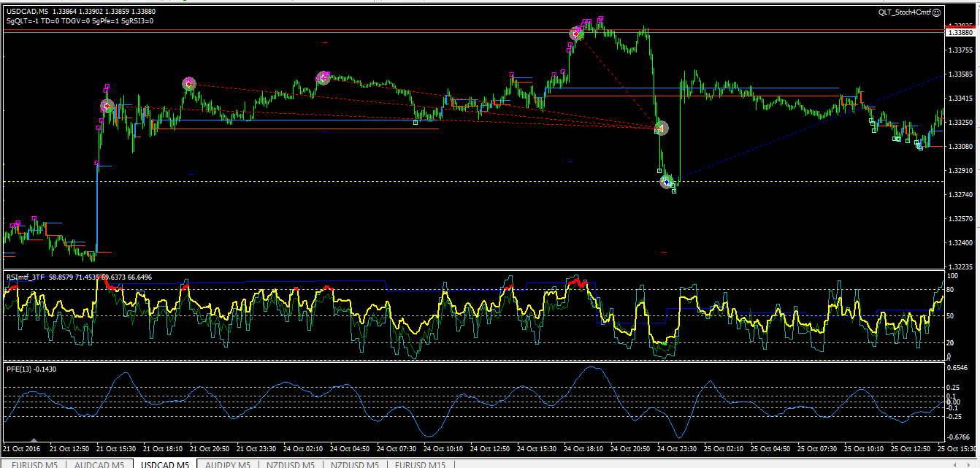This screenshot has width=980, height=468.
Task: Click the 1.33755 price axis label
Action: point(960,50)
